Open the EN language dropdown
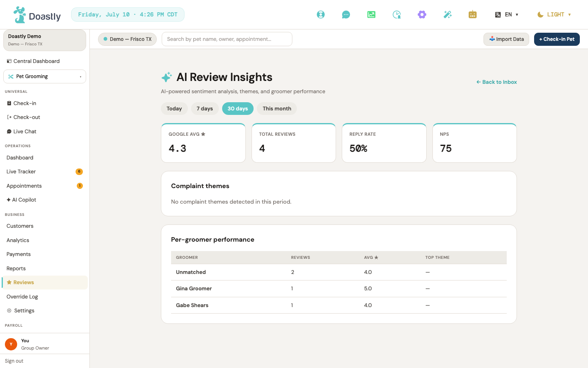This screenshot has width=588, height=368. [506, 15]
